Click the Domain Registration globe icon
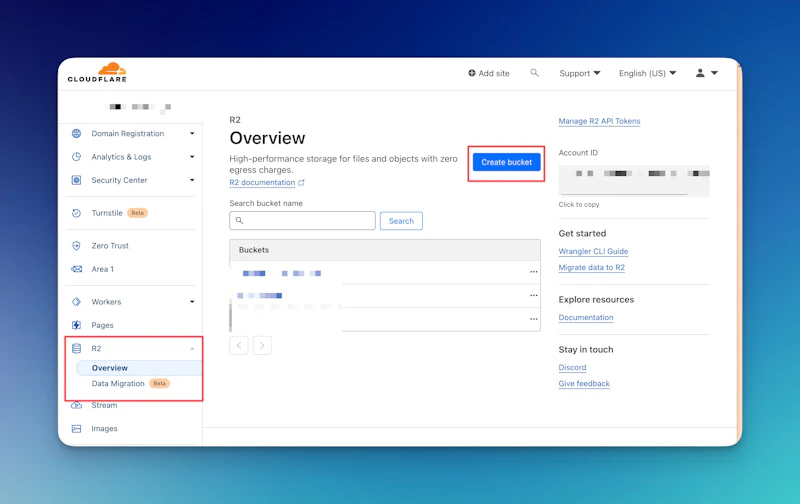 tap(77, 134)
